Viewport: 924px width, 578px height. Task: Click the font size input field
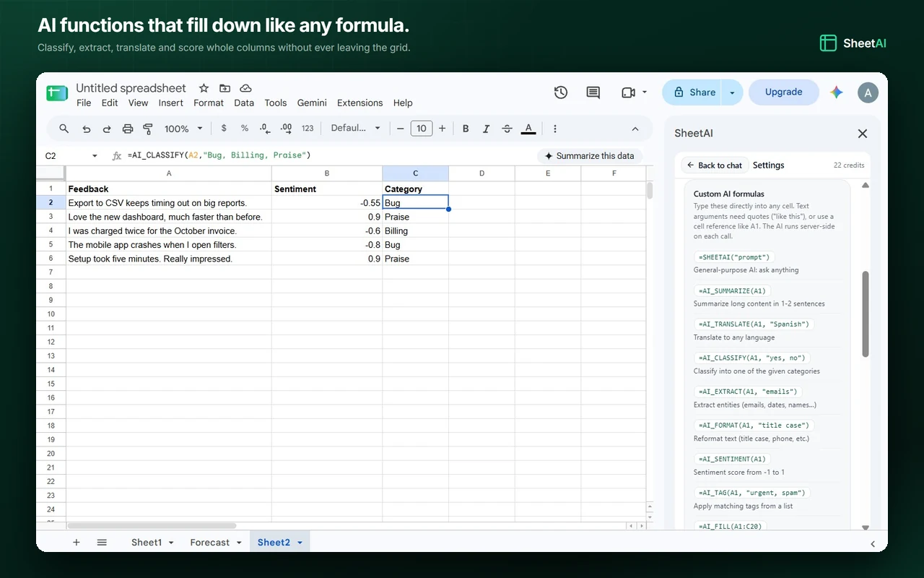coord(422,129)
